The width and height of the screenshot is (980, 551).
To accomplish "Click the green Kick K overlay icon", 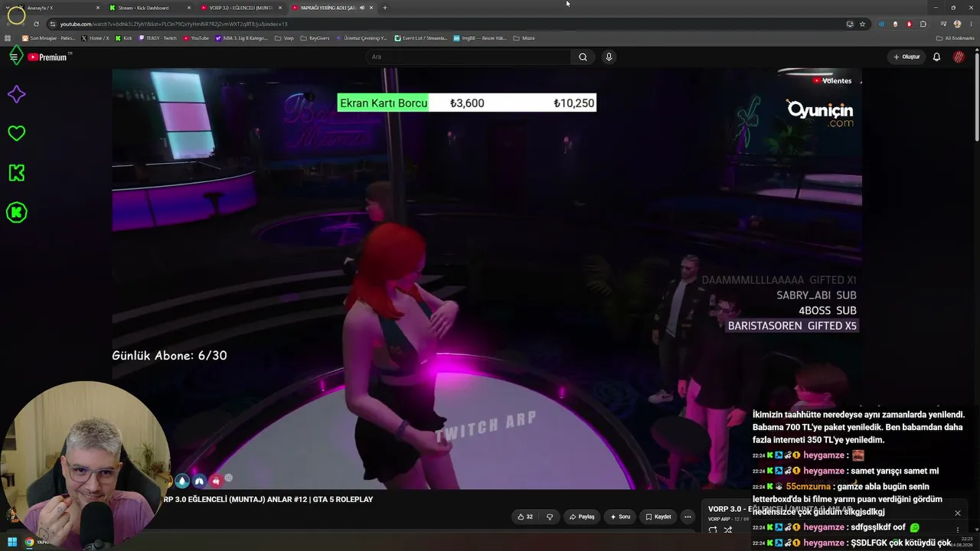I will (x=16, y=173).
